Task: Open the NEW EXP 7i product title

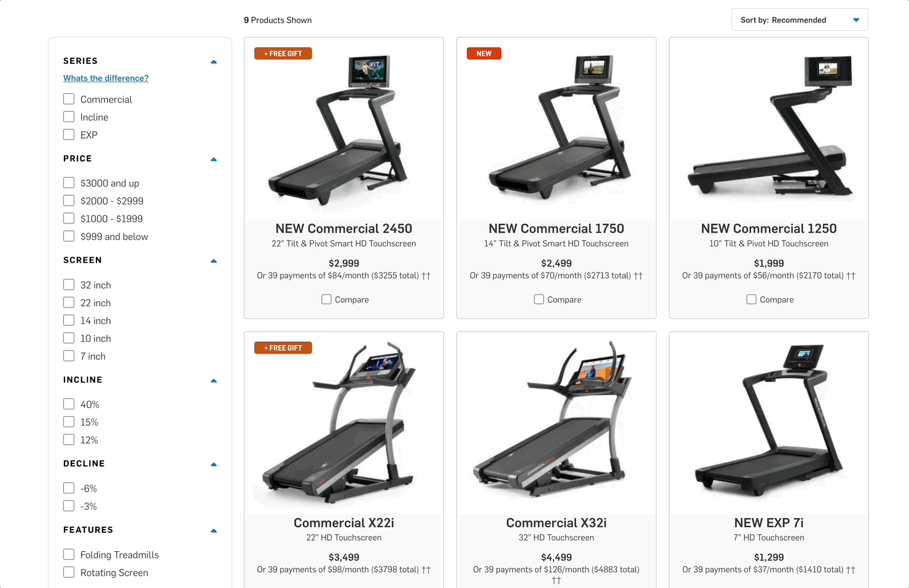Action: coord(769,523)
